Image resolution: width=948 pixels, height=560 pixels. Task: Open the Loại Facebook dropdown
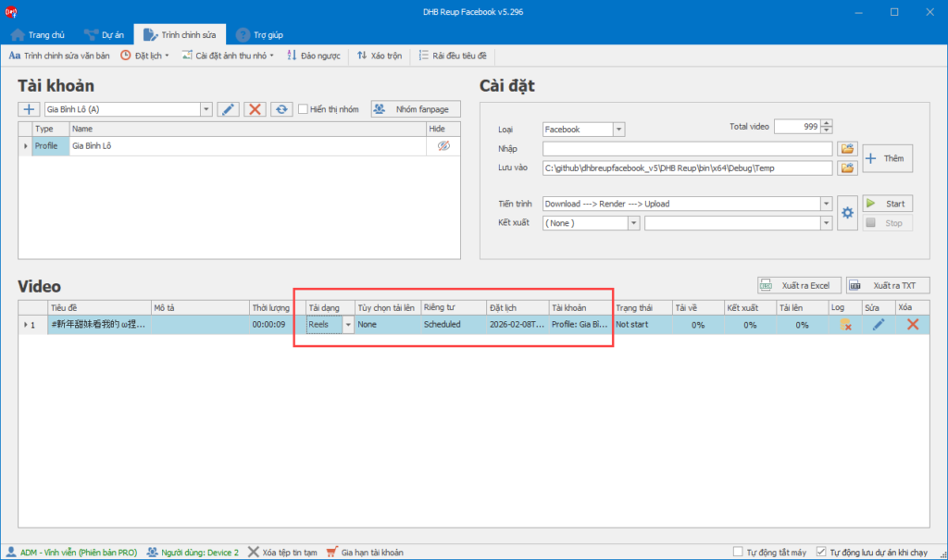coord(618,130)
